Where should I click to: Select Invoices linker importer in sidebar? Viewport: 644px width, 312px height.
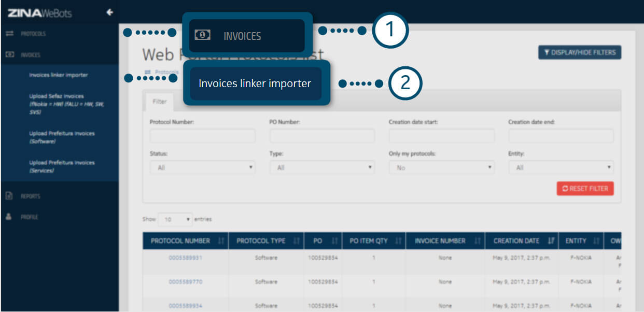pyautogui.click(x=59, y=75)
